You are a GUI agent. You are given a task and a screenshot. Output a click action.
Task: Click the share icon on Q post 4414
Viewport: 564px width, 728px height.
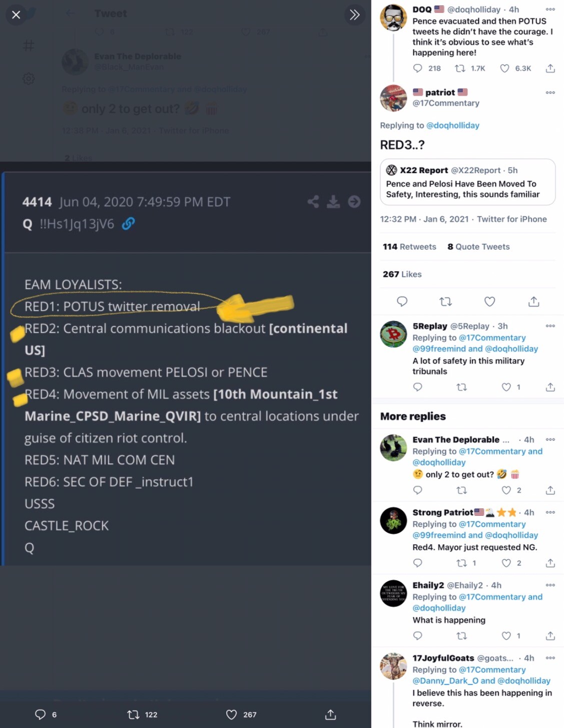313,202
